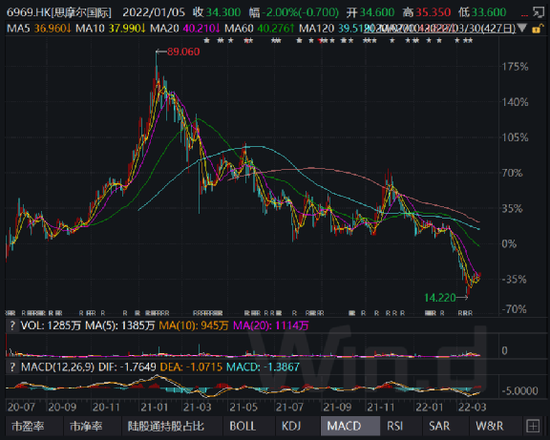Click the 140% axis label
550x440 pixels.
coord(515,102)
